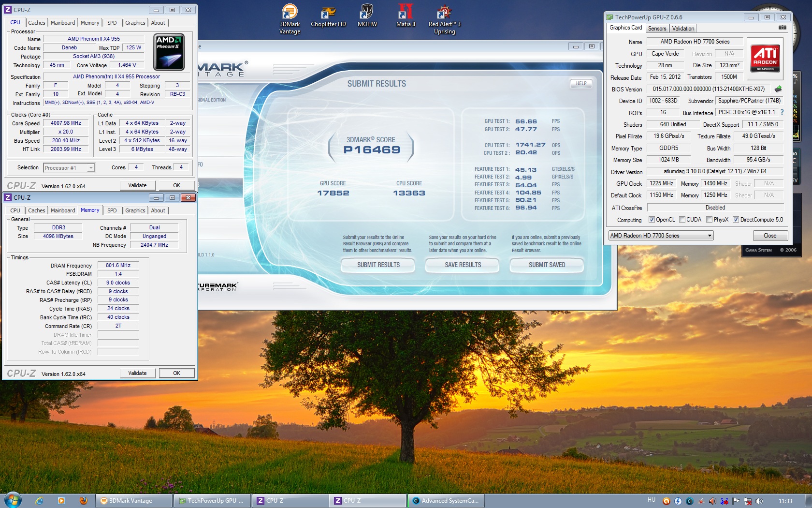Open the Windows Start menu orb
The image size is (812, 508).
click(13, 500)
